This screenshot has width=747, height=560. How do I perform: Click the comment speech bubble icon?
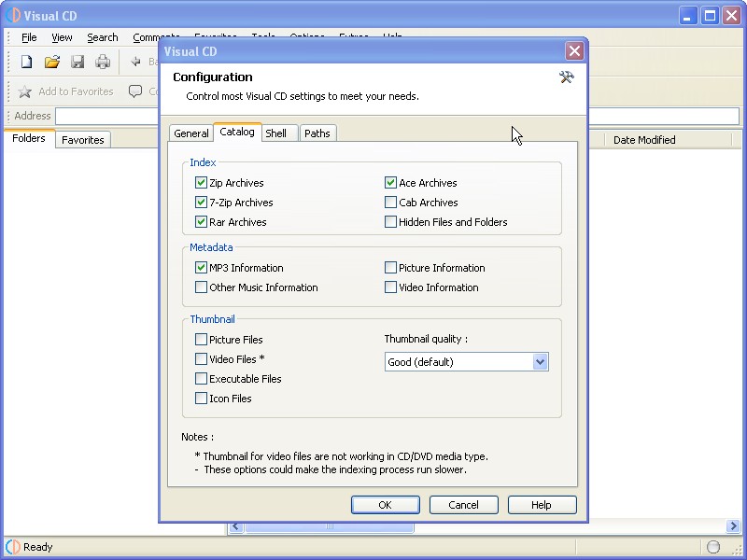tap(135, 91)
